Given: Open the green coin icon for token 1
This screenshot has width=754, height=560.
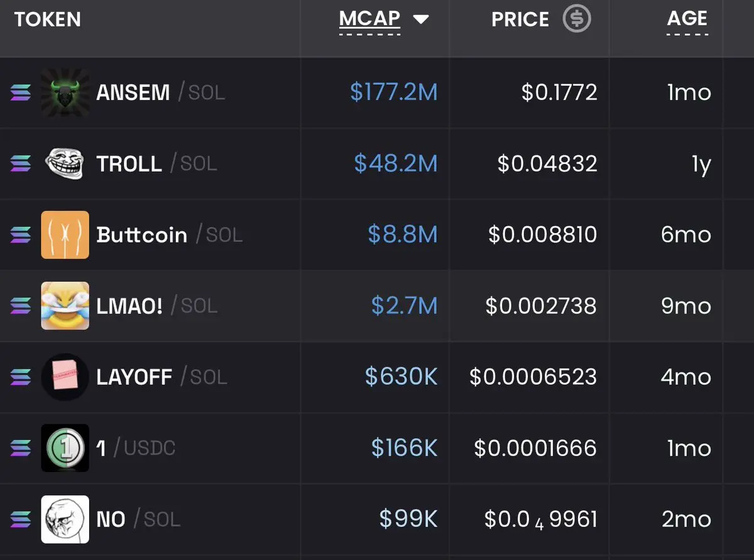Looking at the screenshot, I should pos(65,447).
